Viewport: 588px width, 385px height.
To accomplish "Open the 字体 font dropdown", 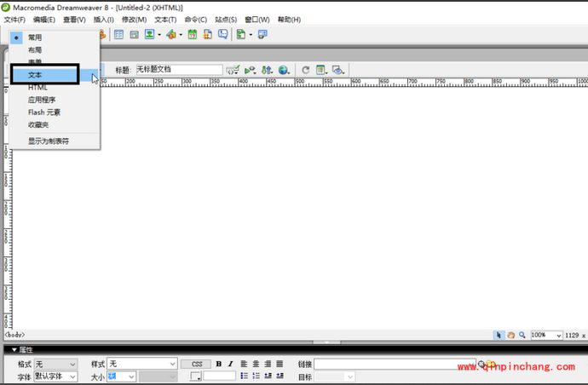I will pyautogui.click(x=55, y=376).
